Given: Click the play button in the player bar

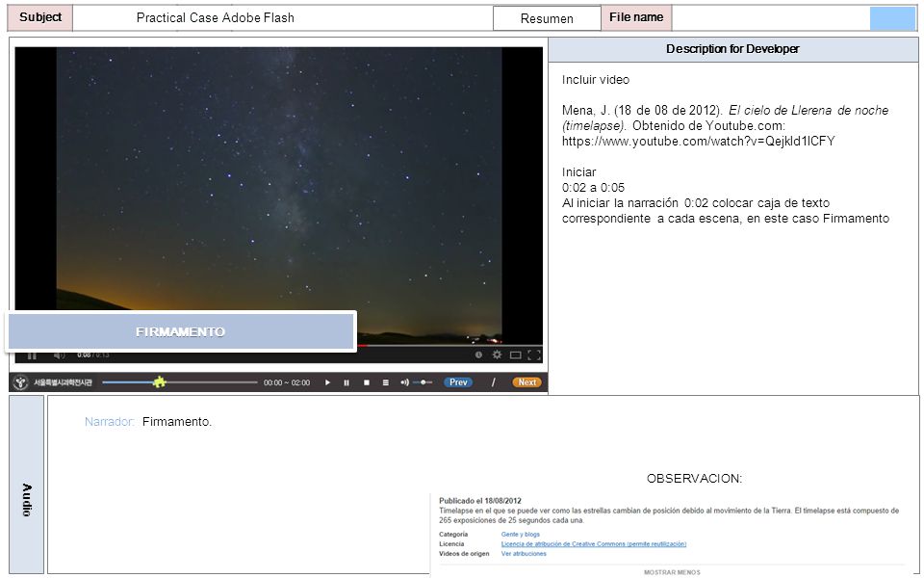Looking at the screenshot, I should point(327,382).
